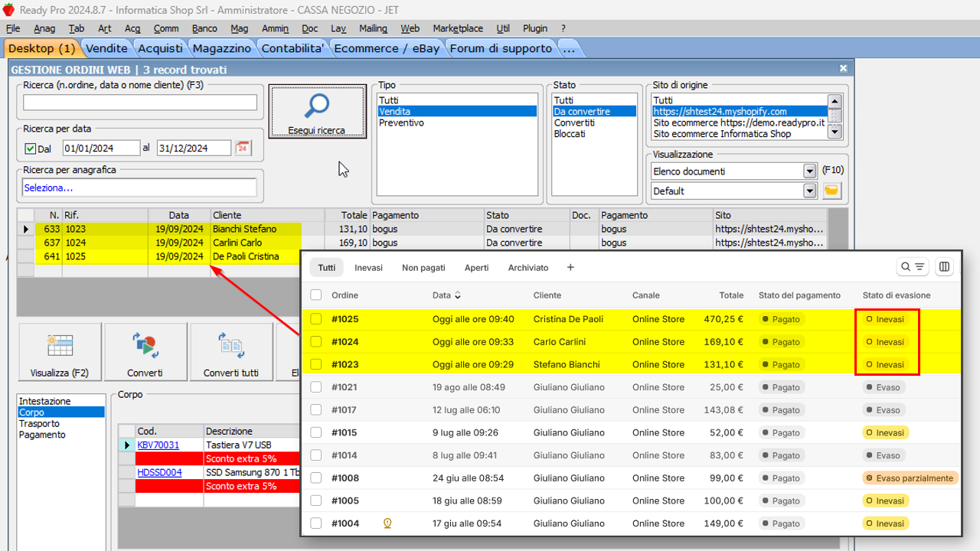This screenshot has height=551, width=980.
Task: Open Shopify order #1008
Action: coord(345,478)
